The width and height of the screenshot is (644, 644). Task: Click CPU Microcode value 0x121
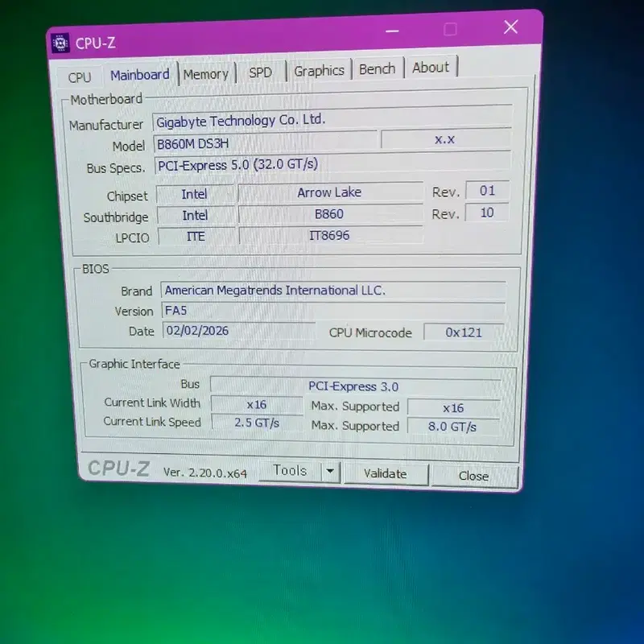coord(464,332)
